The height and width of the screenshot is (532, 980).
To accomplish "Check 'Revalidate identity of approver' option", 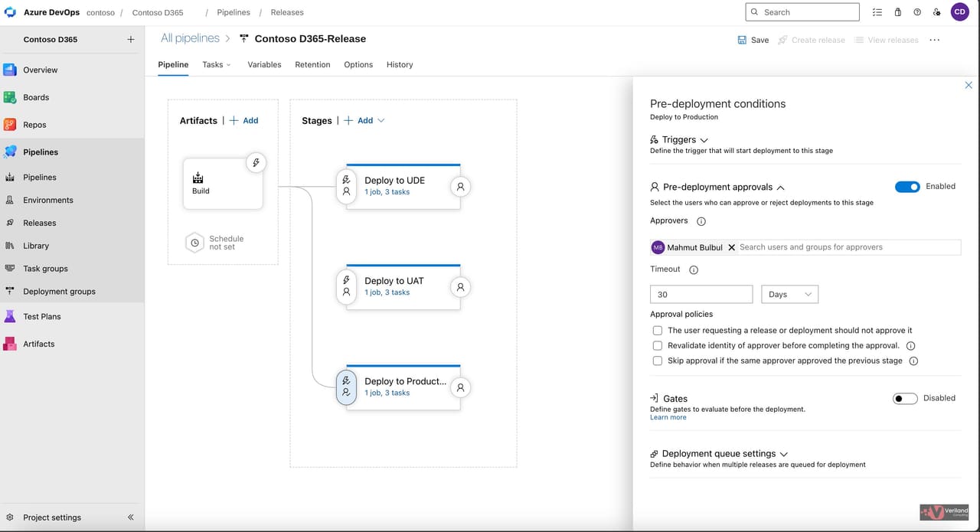I will point(658,346).
